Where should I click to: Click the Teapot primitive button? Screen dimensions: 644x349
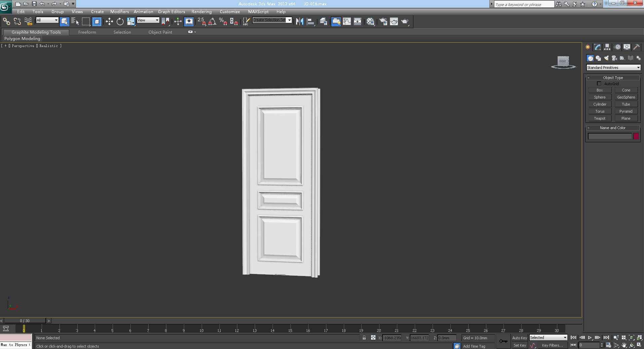(x=600, y=118)
